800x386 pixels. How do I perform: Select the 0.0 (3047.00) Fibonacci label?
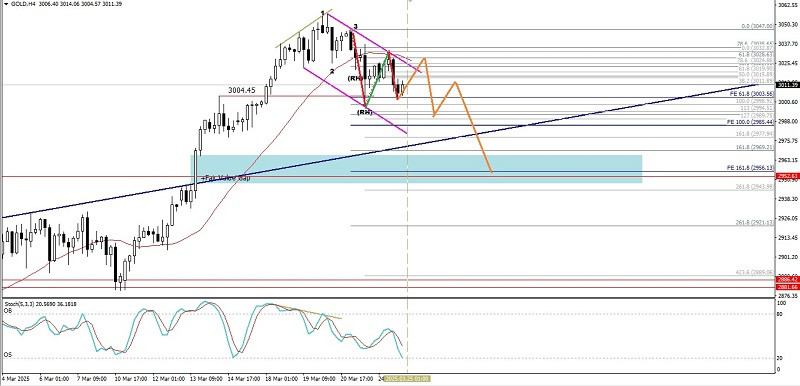coord(758,27)
